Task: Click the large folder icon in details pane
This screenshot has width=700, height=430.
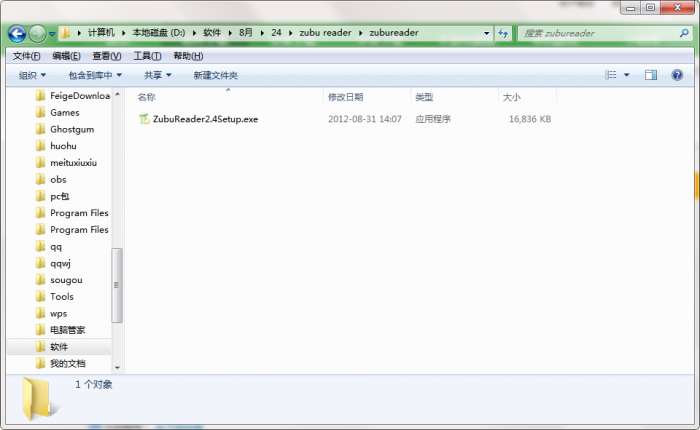Action: pos(38,398)
